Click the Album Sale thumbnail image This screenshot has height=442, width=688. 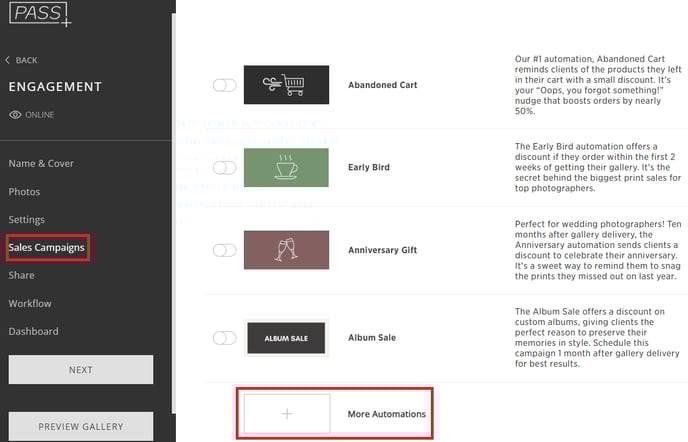(286, 338)
